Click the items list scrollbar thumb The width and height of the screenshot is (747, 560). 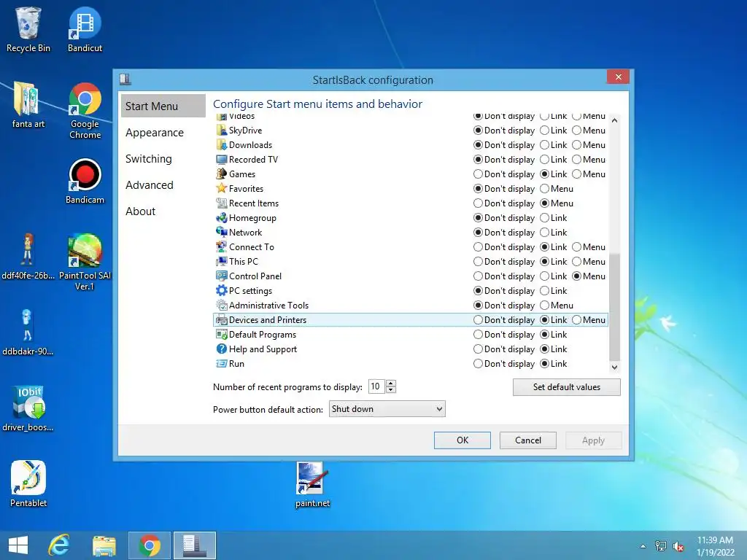[x=614, y=307]
